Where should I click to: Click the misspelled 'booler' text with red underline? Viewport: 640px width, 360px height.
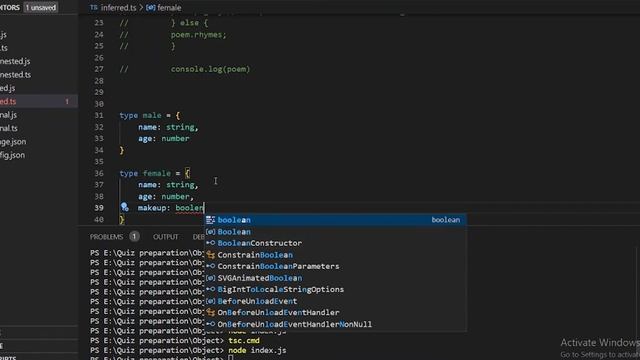click(x=189, y=208)
